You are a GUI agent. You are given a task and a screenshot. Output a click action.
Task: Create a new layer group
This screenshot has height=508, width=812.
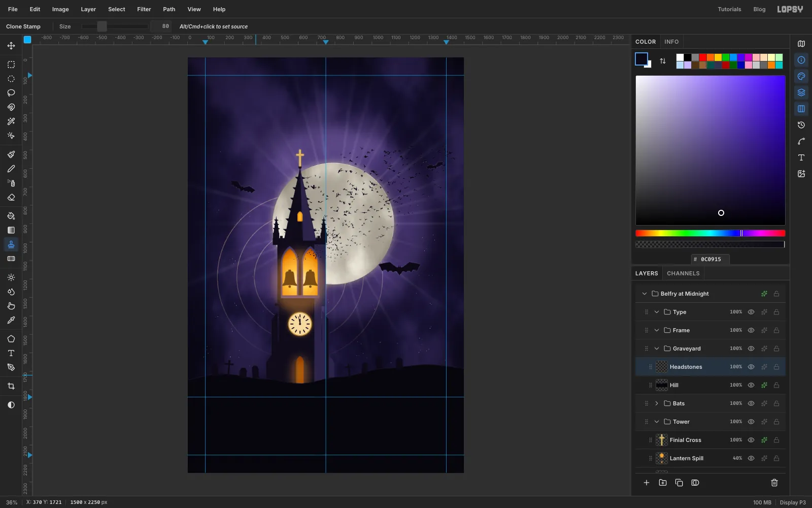[663, 483]
